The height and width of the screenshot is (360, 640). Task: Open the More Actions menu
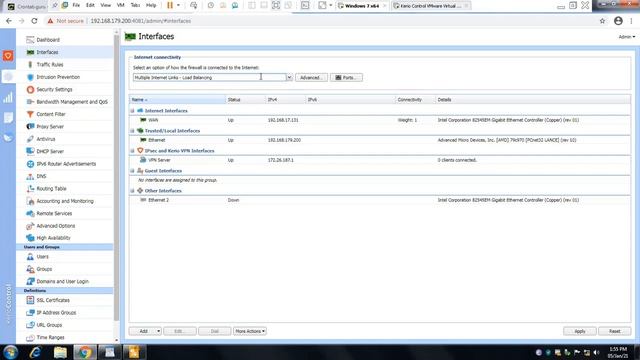250,331
